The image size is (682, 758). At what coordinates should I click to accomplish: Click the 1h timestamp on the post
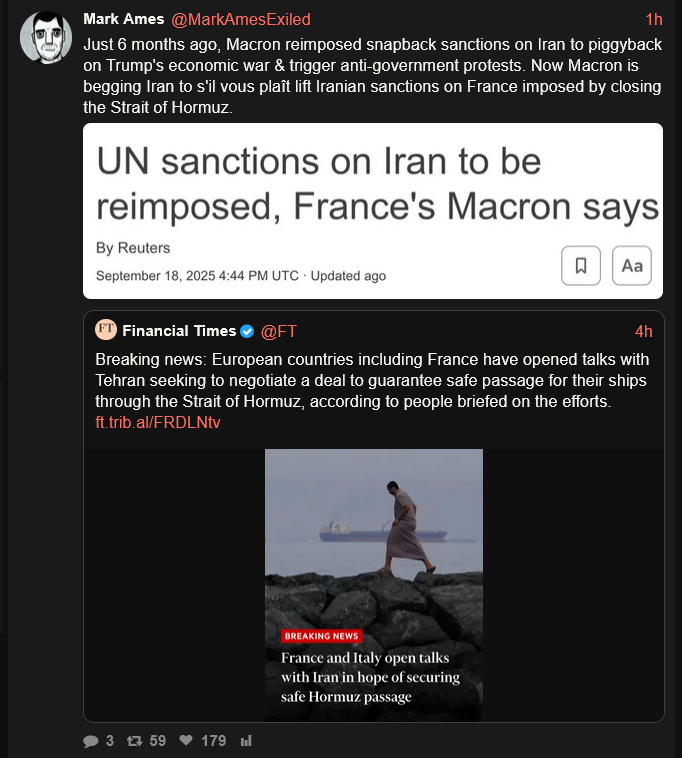point(654,19)
